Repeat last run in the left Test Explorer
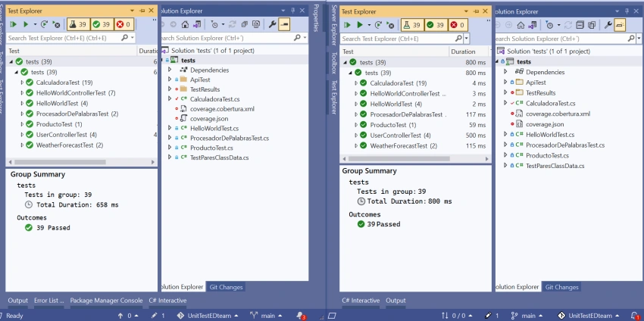The image size is (644, 321). pyautogui.click(x=45, y=25)
